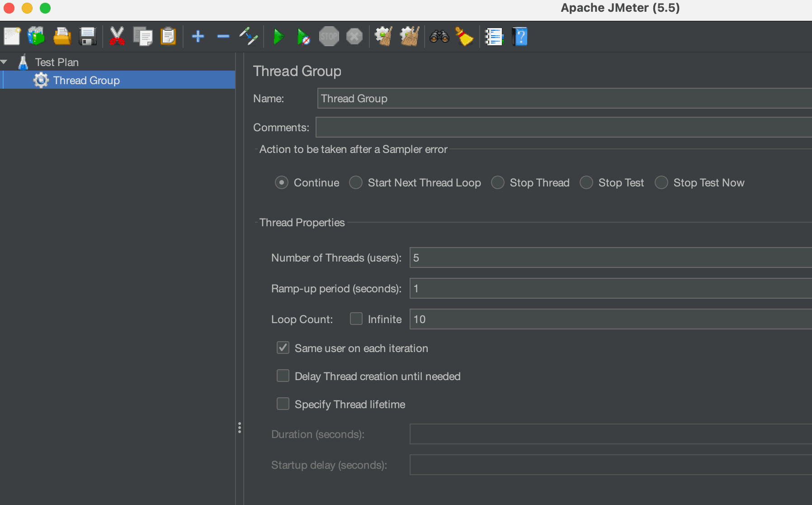
Task: Open the Help documentation
Action: [520, 36]
